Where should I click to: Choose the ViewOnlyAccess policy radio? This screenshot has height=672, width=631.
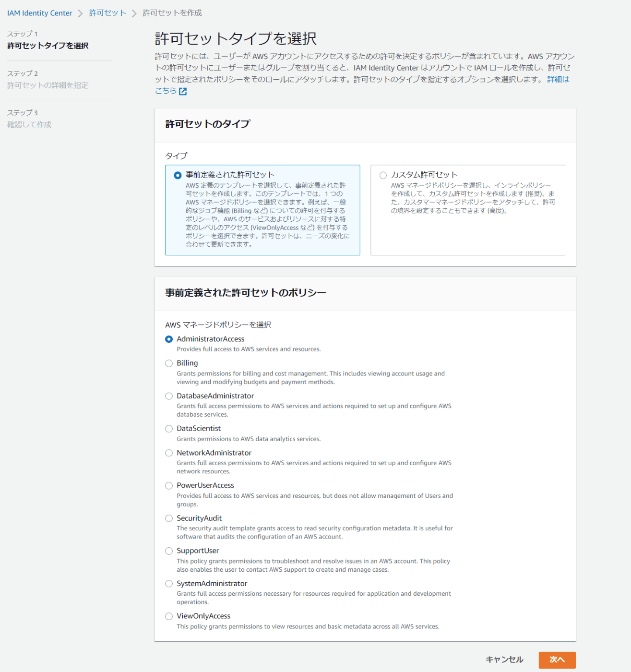click(x=169, y=616)
